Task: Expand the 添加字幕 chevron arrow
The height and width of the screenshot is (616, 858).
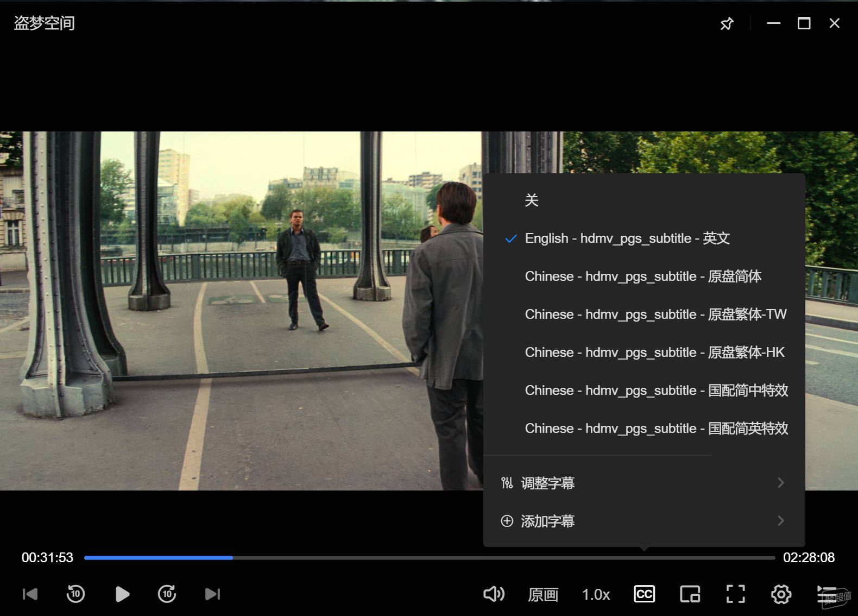Action: coord(781,521)
